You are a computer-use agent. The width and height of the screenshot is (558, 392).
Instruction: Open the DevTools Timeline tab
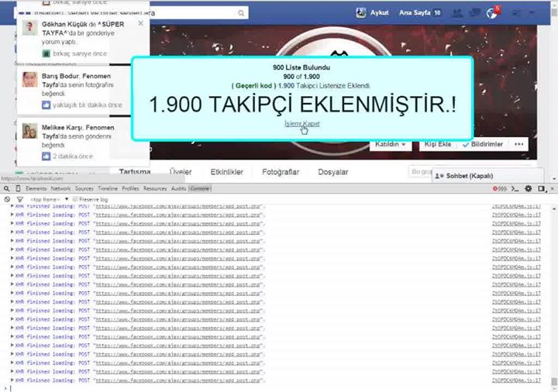pos(108,188)
